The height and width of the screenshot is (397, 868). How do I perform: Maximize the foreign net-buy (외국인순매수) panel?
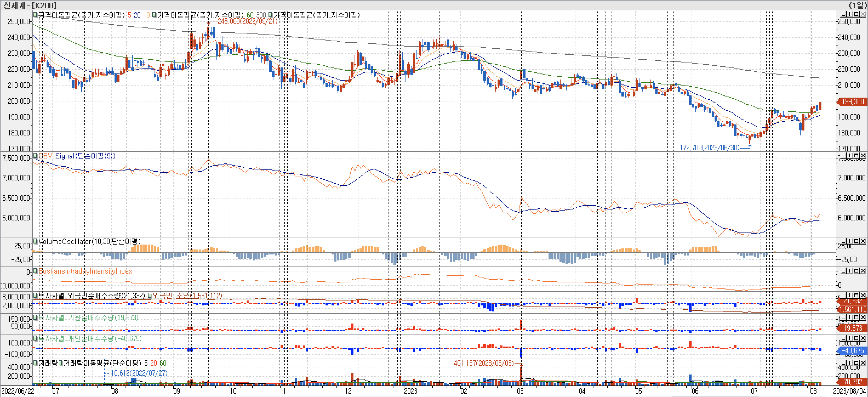point(856,295)
